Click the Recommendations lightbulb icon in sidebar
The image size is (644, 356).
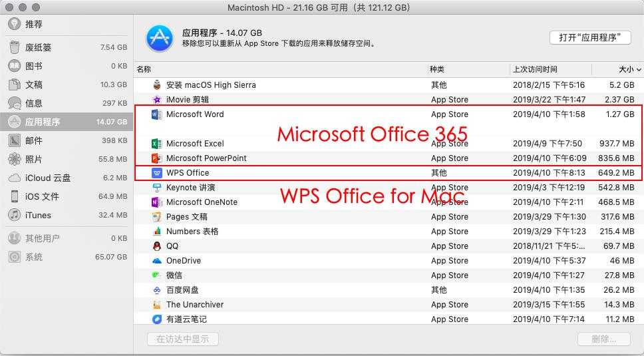pyautogui.click(x=15, y=24)
